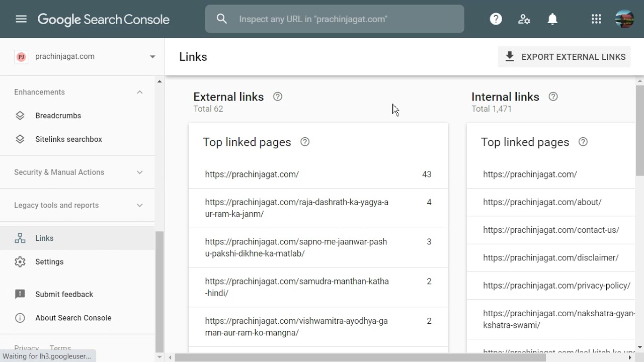Click the help icon next to External links
The height and width of the screenshot is (362, 644).
coord(278,97)
